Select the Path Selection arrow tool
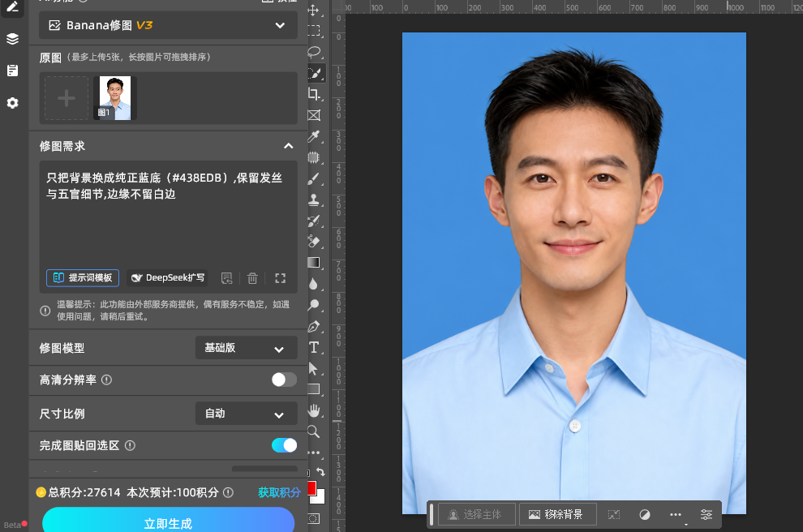Viewport: 803px width, 532px height. (x=313, y=369)
